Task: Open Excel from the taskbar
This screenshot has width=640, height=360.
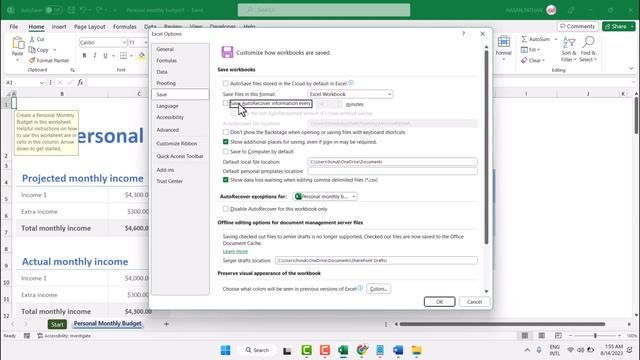Action: [x=343, y=350]
